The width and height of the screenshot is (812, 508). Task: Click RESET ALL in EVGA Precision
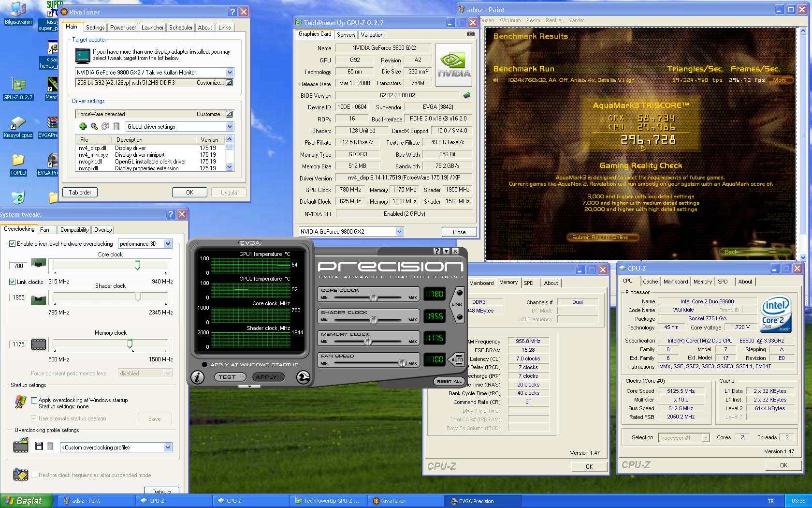tap(449, 381)
